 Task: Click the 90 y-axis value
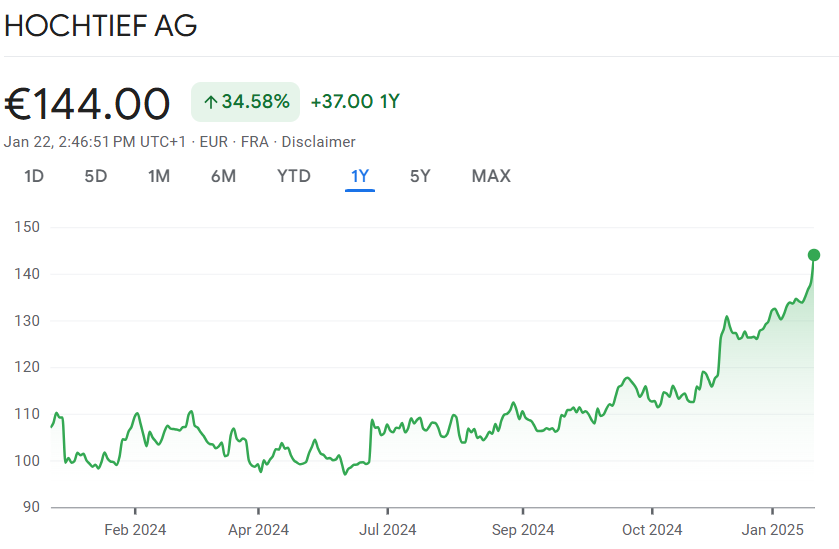click(31, 507)
